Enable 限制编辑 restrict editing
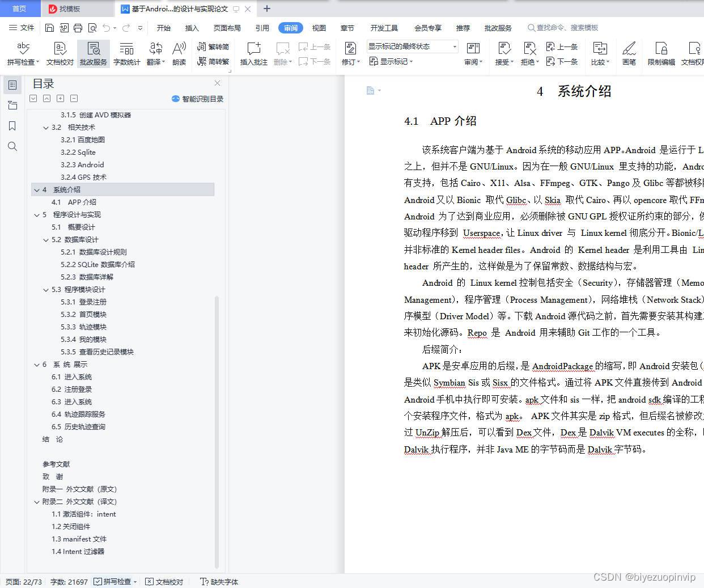 click(x=661, y=53)
